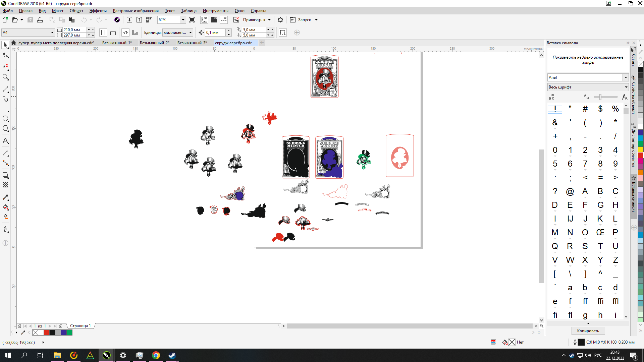
Task: Click the Запуск launch button
Action: pyautogui.click(x=305, y=20)
